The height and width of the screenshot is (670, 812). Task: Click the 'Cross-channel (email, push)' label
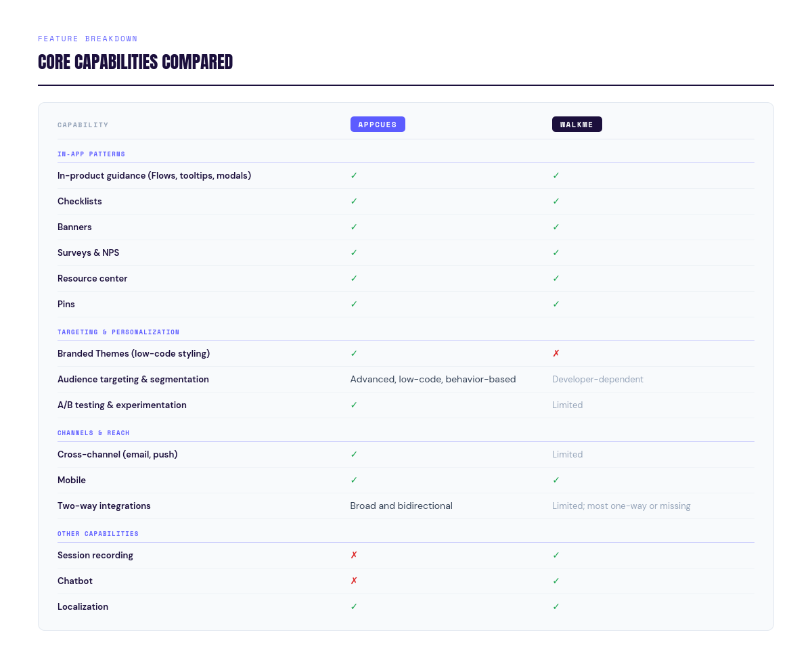pos(118,455)
